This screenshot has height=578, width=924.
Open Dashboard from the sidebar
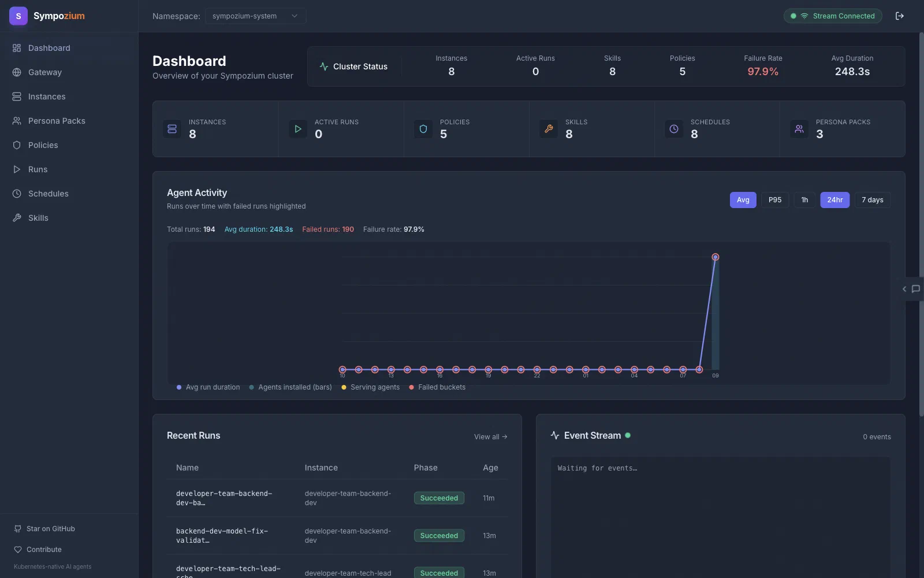pos(69,48)
